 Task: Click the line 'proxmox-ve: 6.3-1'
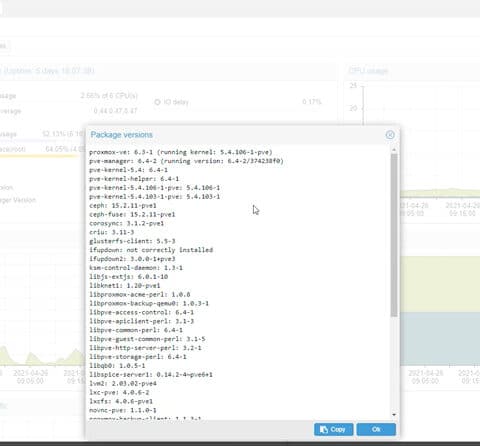(181, 152)
